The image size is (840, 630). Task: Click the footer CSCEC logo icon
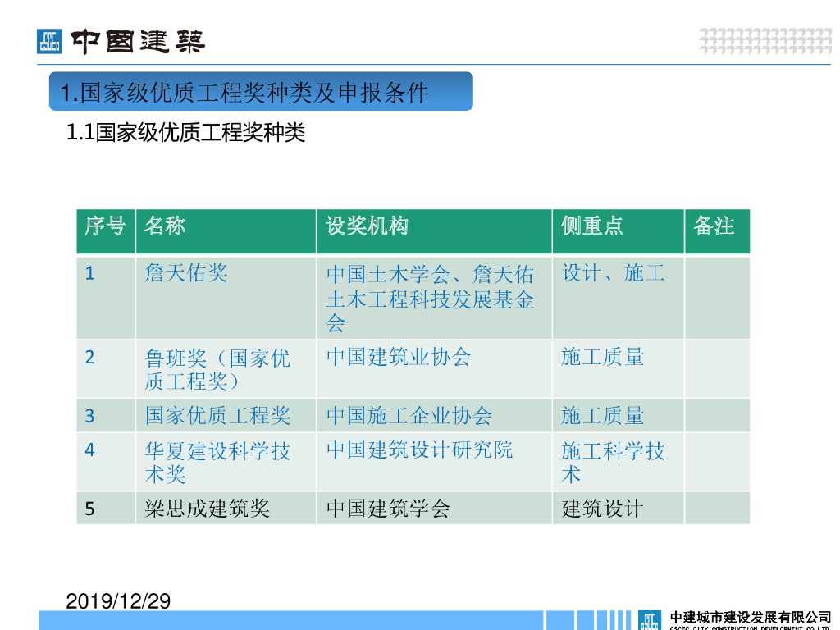pos(650,620)
